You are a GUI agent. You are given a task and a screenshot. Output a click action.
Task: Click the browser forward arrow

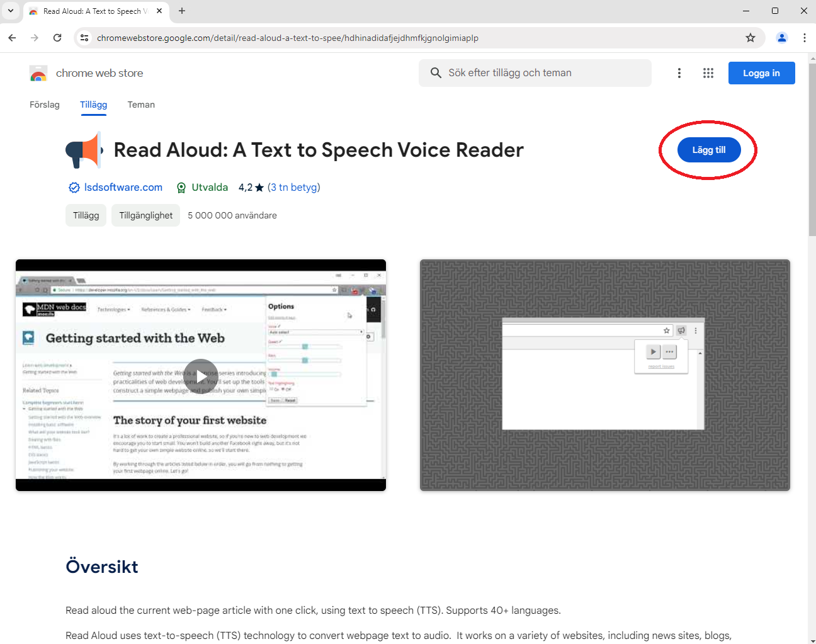(x=35, y=38)
